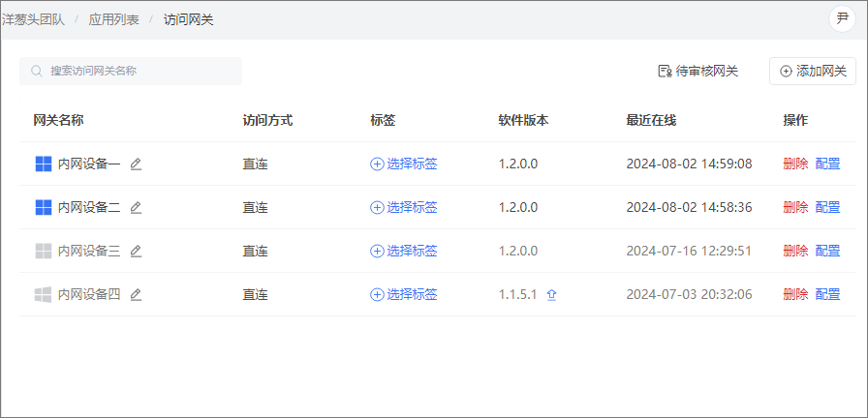Open 选择标签 for 内网设备一
Screen dimensions: 868x418
[404, 164]
